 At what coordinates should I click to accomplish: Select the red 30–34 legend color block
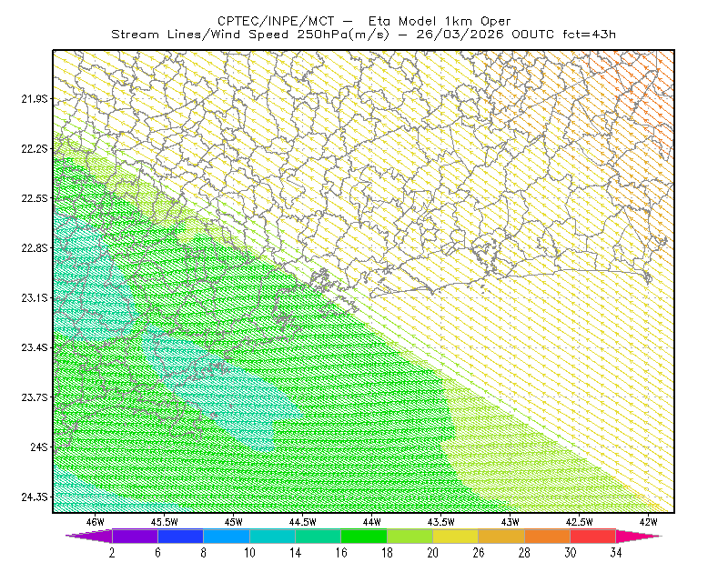592,536
